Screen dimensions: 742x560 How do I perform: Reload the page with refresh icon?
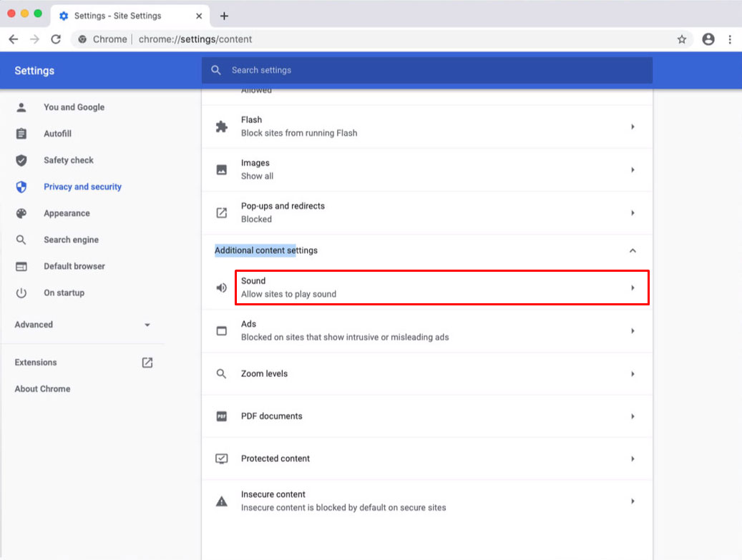click(x=56, y=39)
